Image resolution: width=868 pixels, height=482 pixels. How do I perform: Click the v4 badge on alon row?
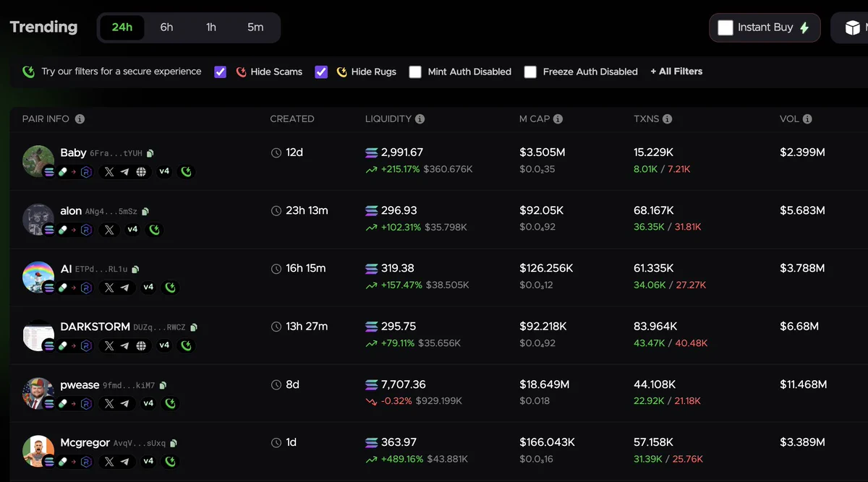tap(132, 230)
